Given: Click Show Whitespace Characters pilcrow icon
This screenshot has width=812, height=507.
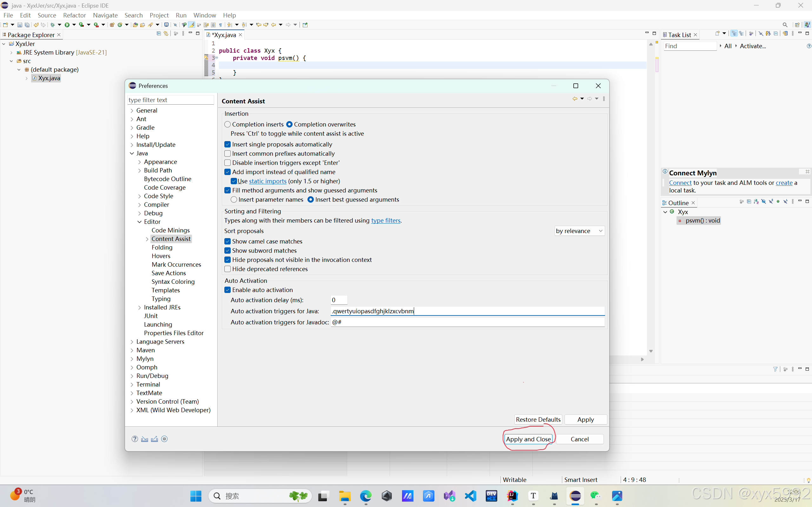Looking at the screenshot, I should [221, 25].
